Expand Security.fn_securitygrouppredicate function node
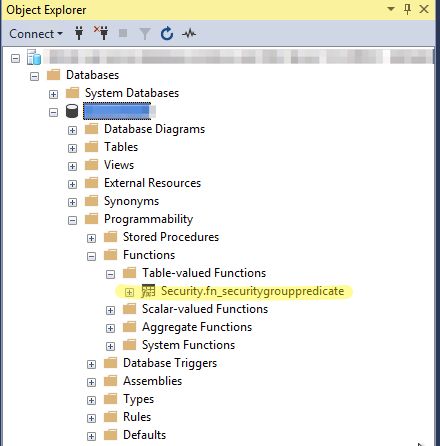Screen dimensions: 440x446 [129, 292]
